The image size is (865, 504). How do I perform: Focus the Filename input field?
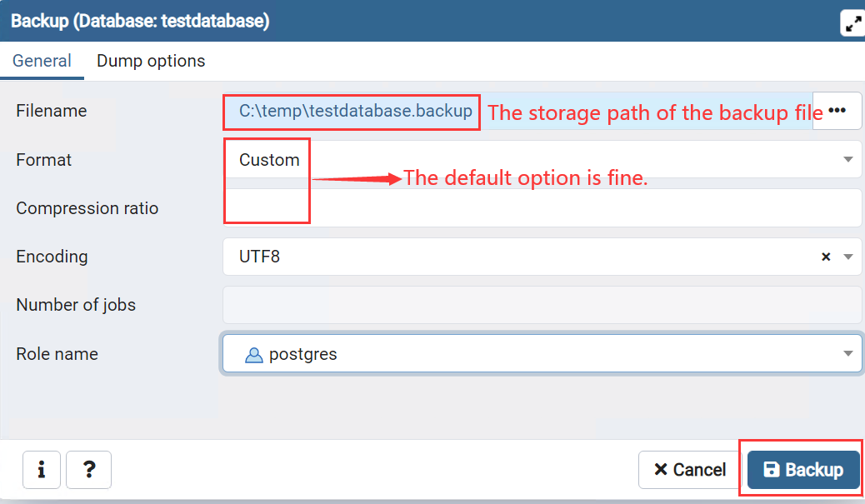355,111
